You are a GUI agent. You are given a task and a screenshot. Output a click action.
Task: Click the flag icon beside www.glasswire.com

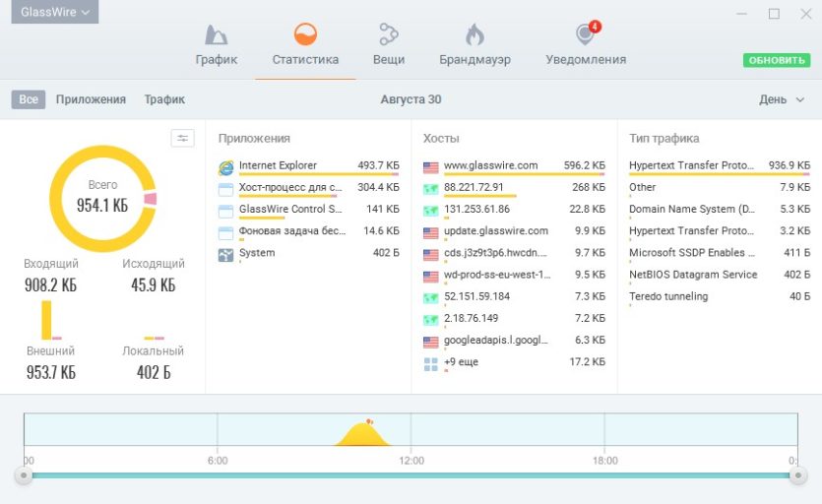click(x=431, y=167)
